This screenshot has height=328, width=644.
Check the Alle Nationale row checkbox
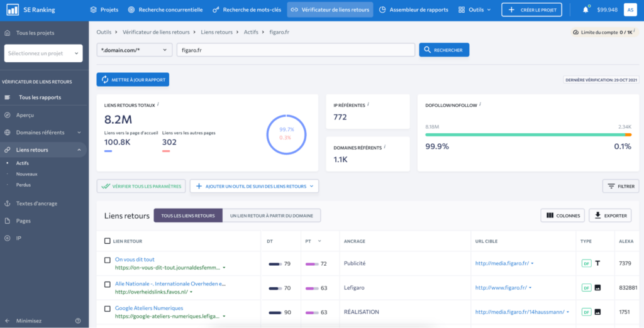coord(107,284)
